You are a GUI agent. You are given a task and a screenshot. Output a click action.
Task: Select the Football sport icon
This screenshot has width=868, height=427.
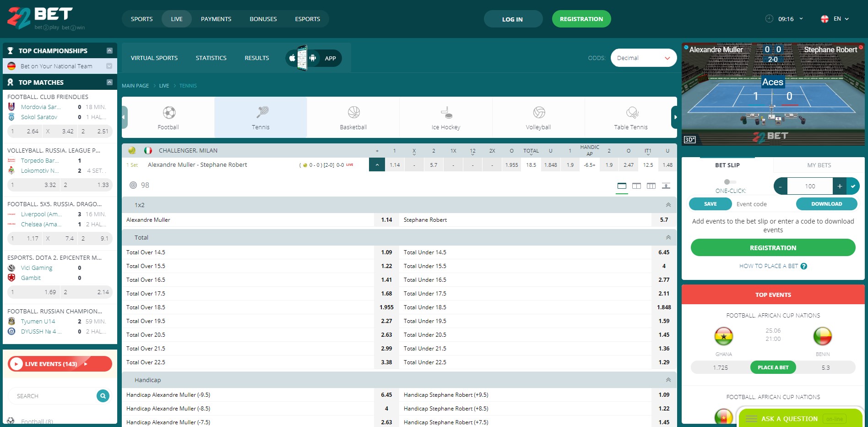point(169,112)
